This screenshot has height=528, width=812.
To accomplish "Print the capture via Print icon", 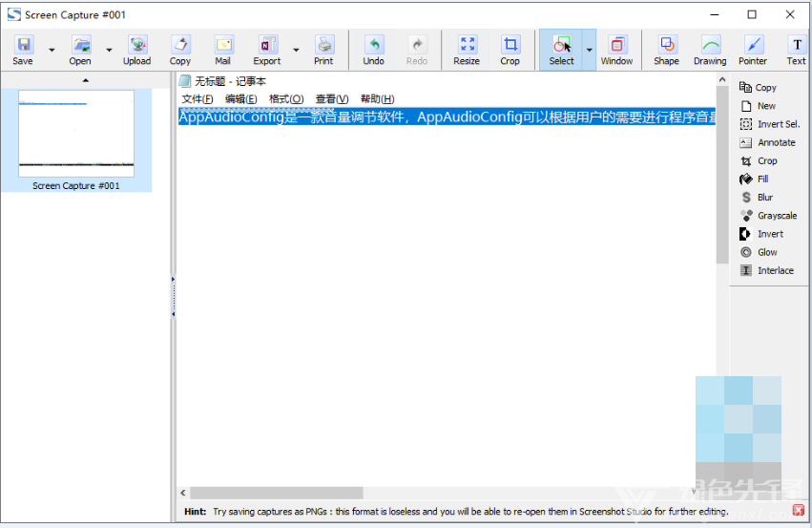I will [x=323, y=50].
